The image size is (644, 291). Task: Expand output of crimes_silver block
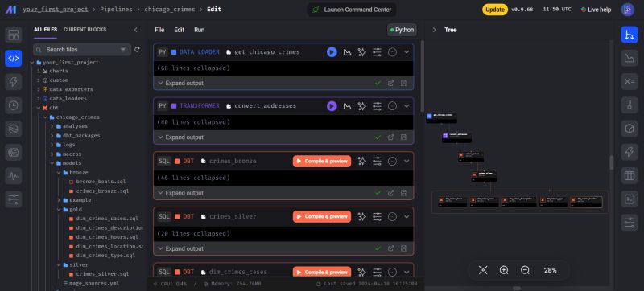[x=180, y=248]
